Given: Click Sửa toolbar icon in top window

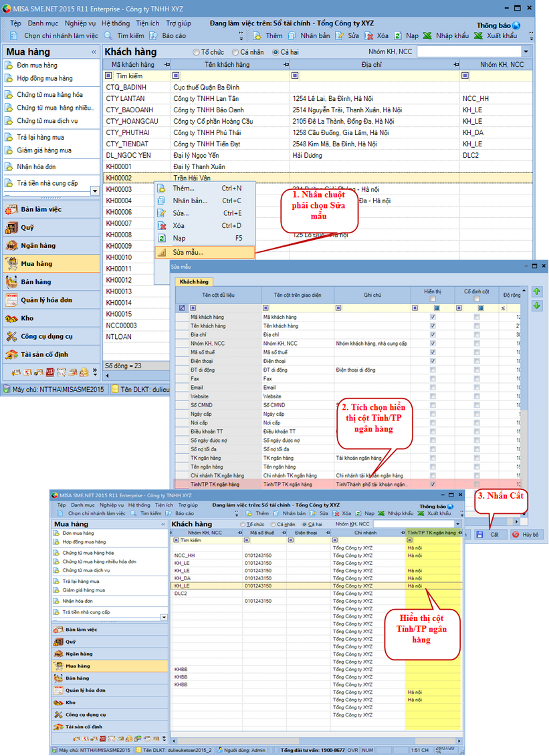Looking at the screenshot, I should [340, 35].
